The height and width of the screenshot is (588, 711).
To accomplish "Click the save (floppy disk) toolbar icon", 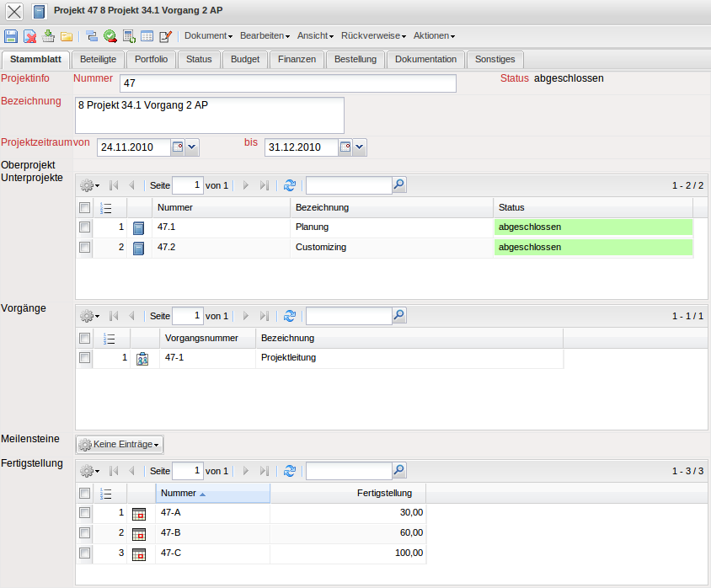I will [x=11, y=36].
